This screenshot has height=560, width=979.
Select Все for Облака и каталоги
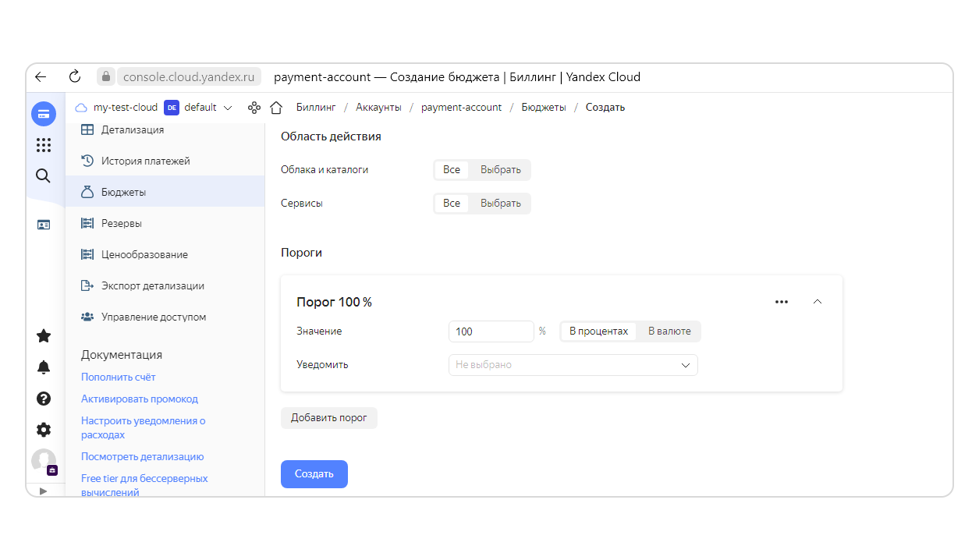tap(452, 169)
